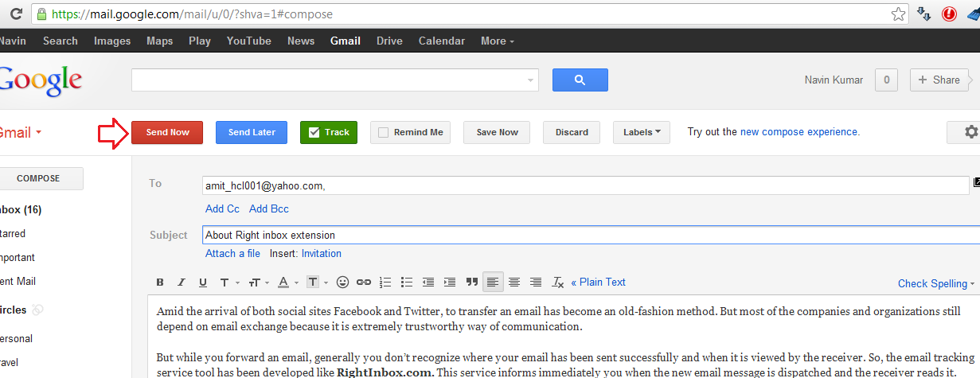Apply italic formatting in compose toolbar
This screenshot has width=980, height=378.
click(182, 283)
